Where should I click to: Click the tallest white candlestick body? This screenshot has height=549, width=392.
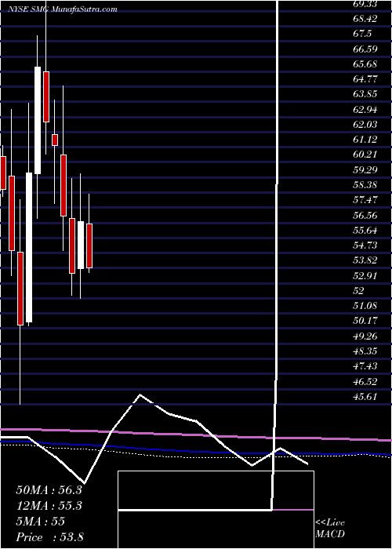tap(29, 247)
